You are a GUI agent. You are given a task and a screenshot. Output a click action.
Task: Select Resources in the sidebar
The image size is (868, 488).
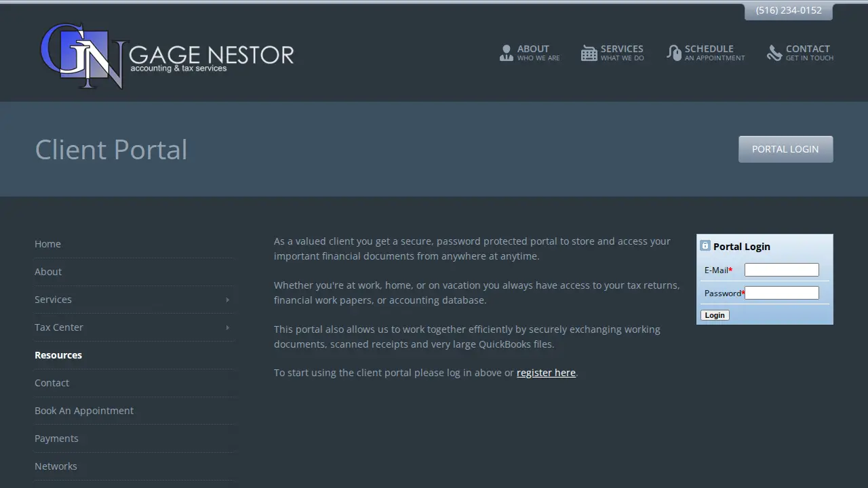point(58,355)
